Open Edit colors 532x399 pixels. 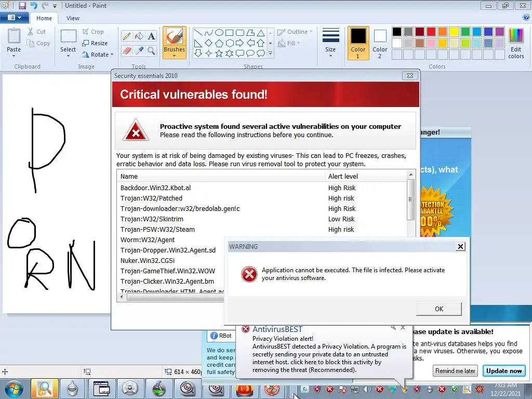pyautogui.click(x=516, y=43)
